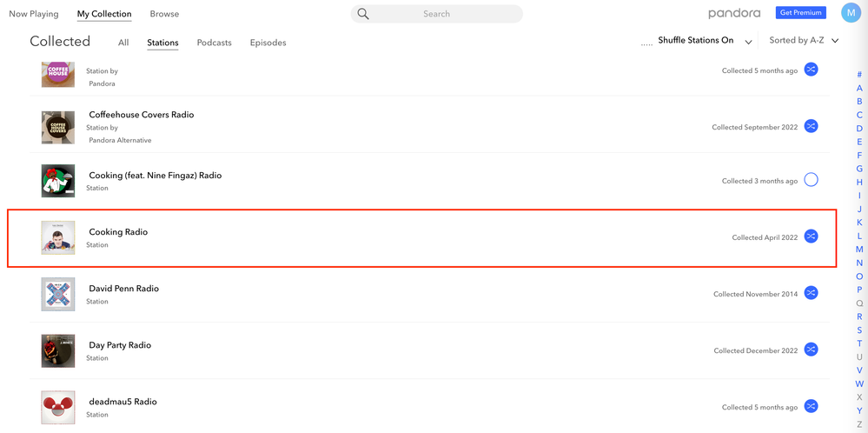Toggle shuffle for station collected 5 months ago by Pandora
868x433 pixels.
[x=811, y=70]
